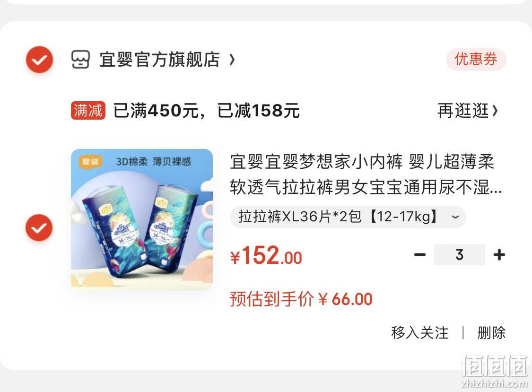The image size is (532, 392).
Task: Click the arrow after 宜婴官方旗舰店
Action: tap(232, 60)
